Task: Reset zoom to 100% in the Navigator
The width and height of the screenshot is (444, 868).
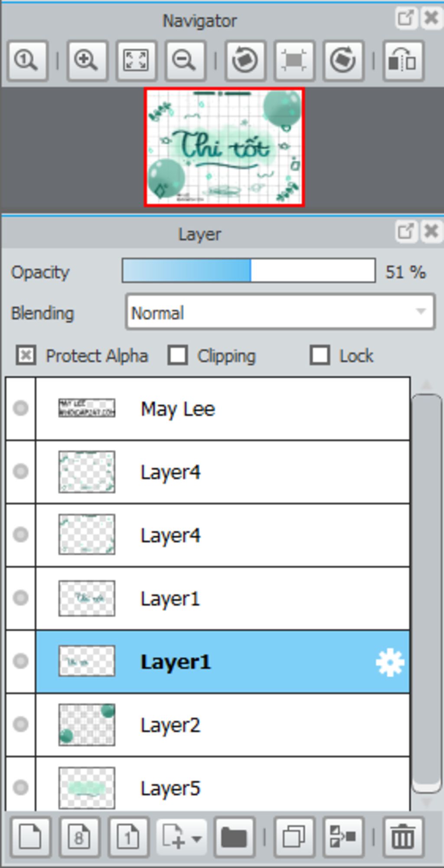Action: coord(27,60)
